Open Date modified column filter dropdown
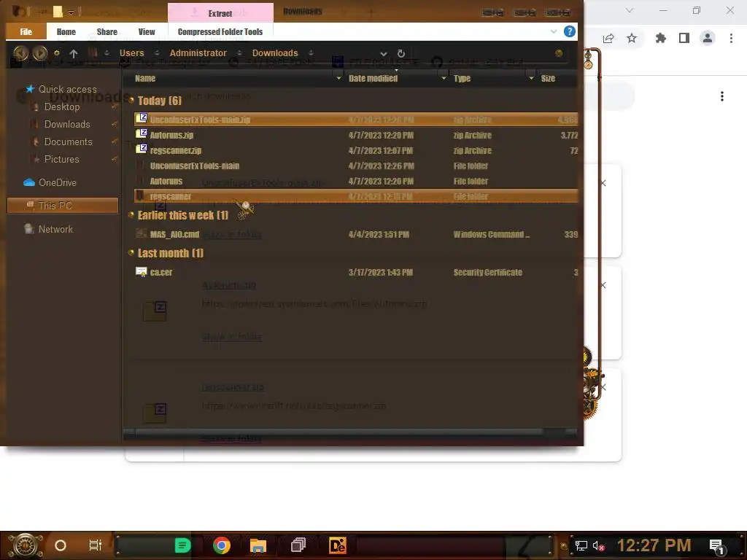The width and height of the screenshot is (747, 560). pos(444,78)
